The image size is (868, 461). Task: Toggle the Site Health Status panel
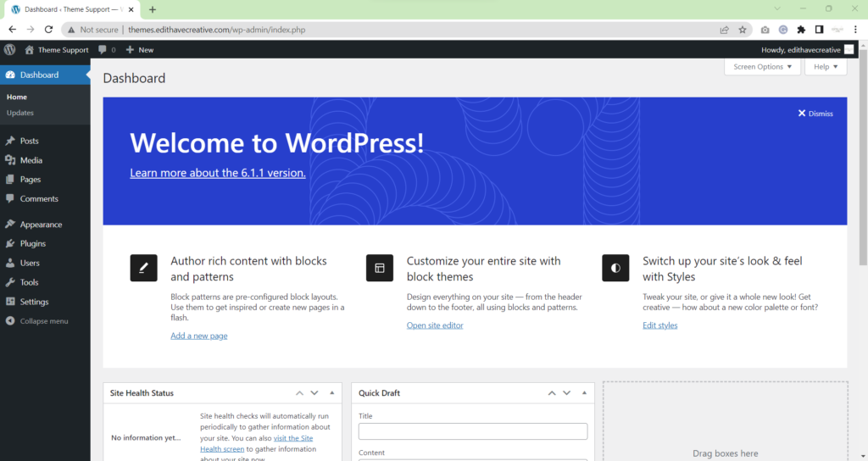click(332, 393)
